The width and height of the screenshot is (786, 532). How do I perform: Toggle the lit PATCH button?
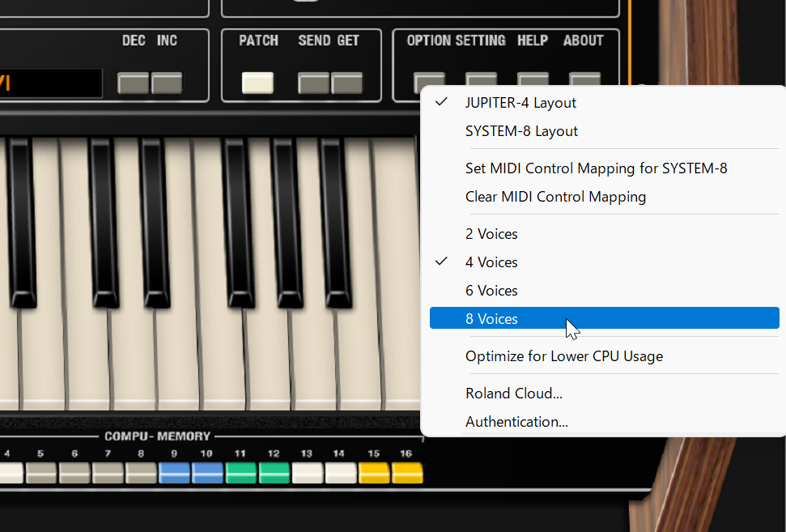pyautogui.click(x=257, y=83)
